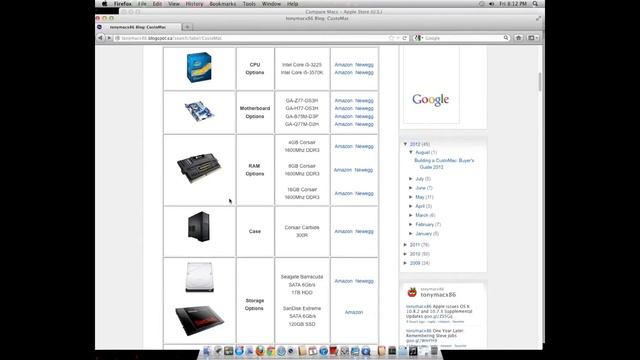Expand the March archive month
Viewport: 640px width, 360px height.
[411, 215]
